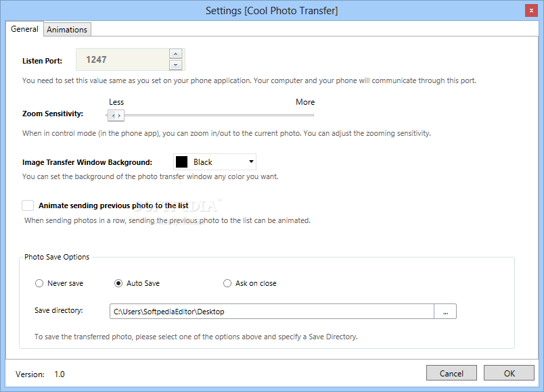Close the Settings window
The image size is (544, 392).
click(531, 11)
